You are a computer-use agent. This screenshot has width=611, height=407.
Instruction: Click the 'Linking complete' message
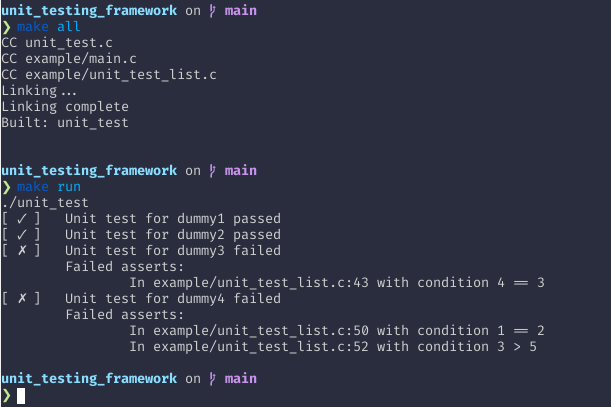[x=65, y=106]
